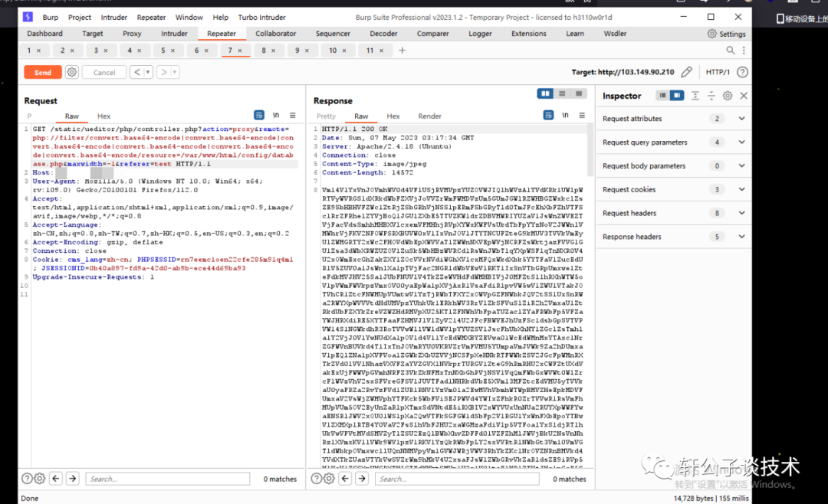Open the Proxy tool tab
Viewport: 828px width, 504px height.
132,33
